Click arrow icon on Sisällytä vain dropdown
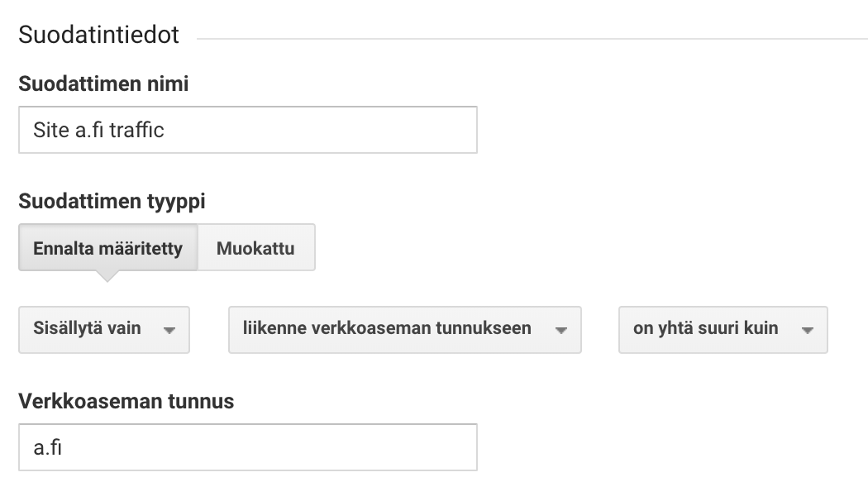Image resolution: width=868 pixels, height=501 pixels. point(169,331)
